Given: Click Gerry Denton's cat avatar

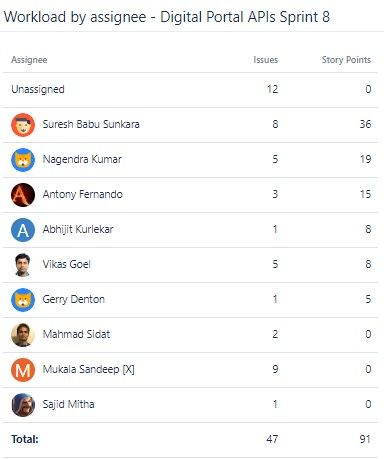Looking at the screenshot, I should [23, 300].
